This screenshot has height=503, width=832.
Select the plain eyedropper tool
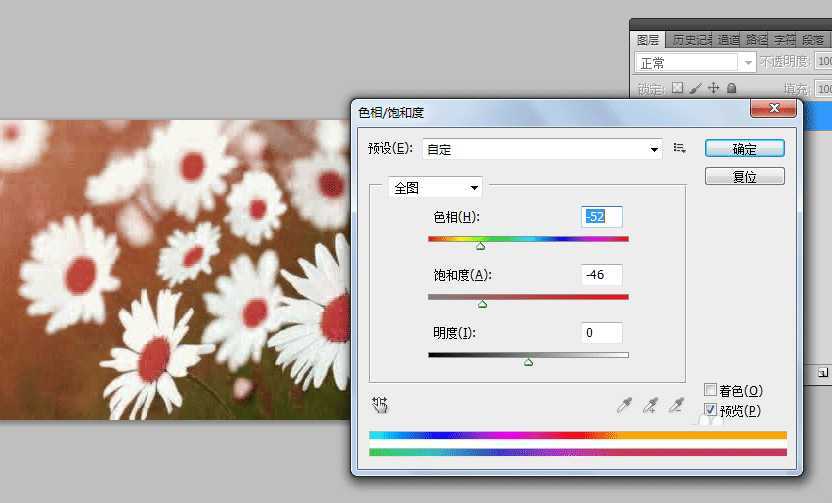click(x=624, y=404)
